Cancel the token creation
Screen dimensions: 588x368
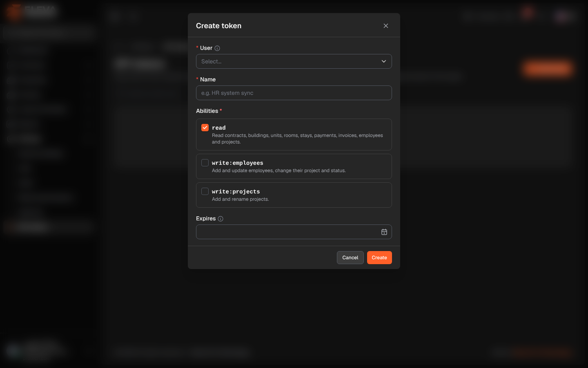point(350,258)
